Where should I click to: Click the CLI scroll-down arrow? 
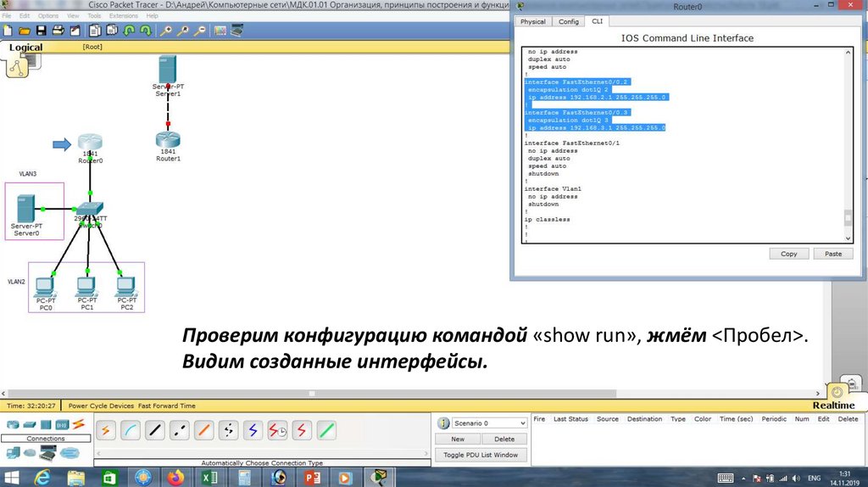[848, 238]
